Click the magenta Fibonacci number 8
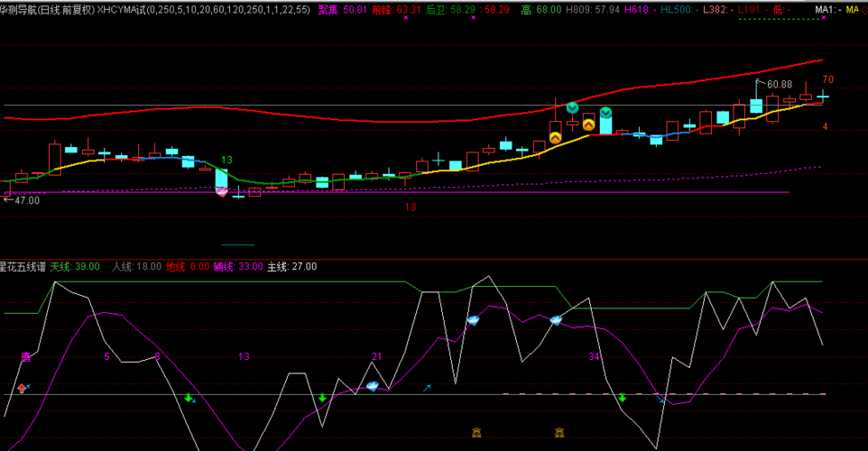 (x=157, y=356)
